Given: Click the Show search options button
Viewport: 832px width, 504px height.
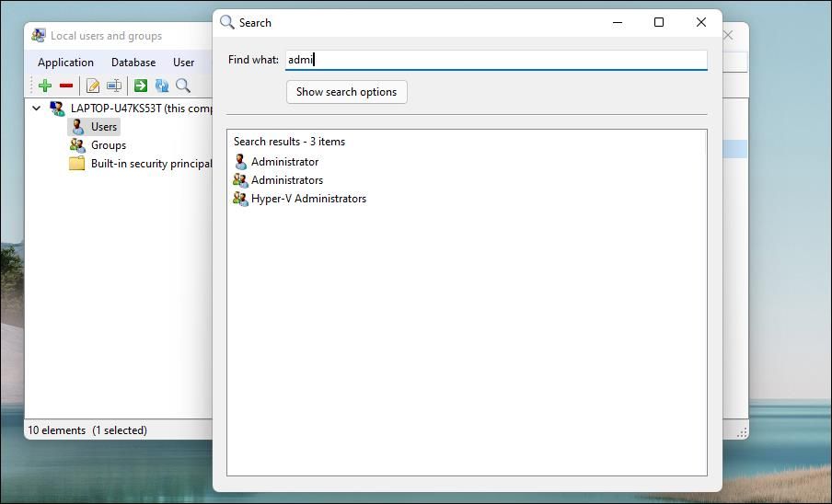Looking at the screenshot, I should click(346, 92).
